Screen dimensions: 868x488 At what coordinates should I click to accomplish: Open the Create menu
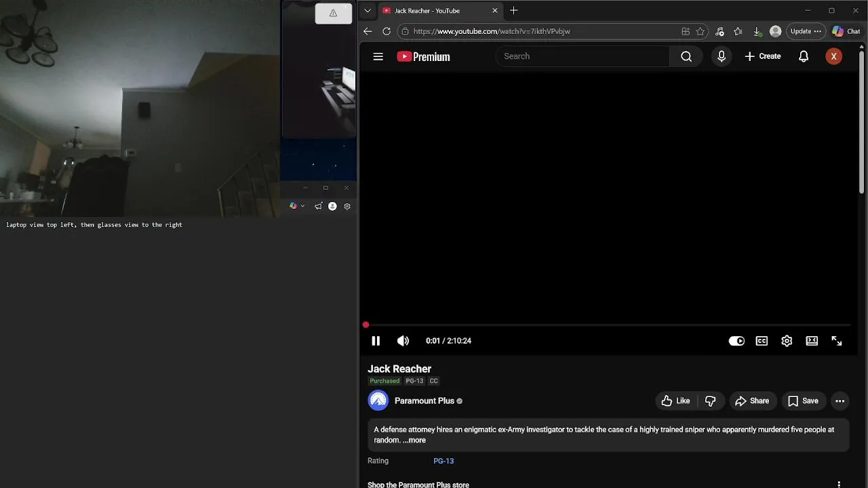tap(763, 56)
